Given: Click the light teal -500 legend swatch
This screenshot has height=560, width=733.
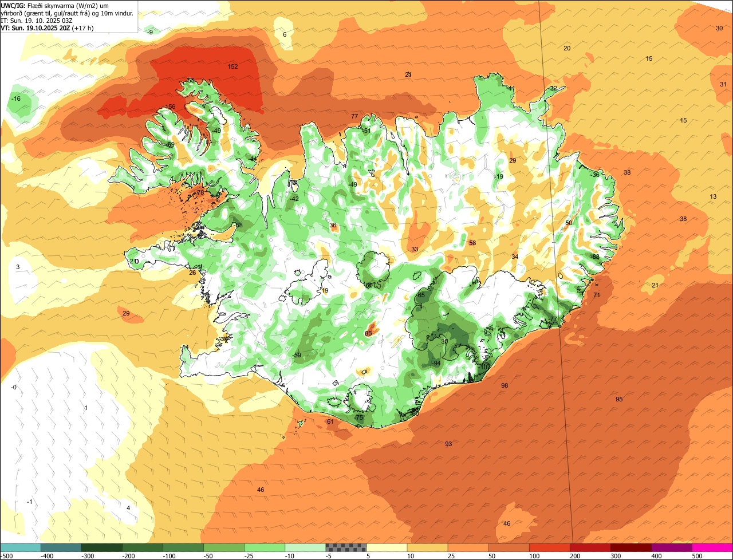Looking at the screenshot, I should coord(21,547).
